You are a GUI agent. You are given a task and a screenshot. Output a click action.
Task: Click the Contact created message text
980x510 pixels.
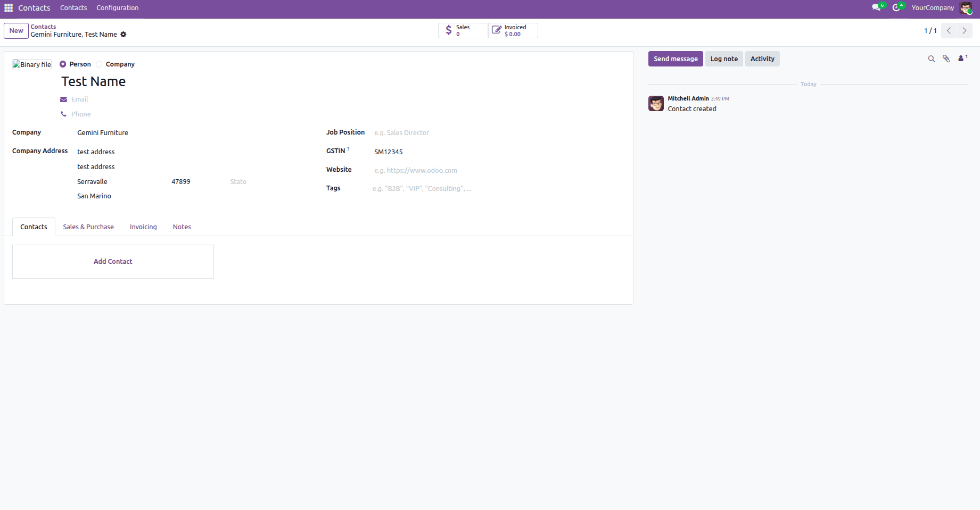coord(692,109)
